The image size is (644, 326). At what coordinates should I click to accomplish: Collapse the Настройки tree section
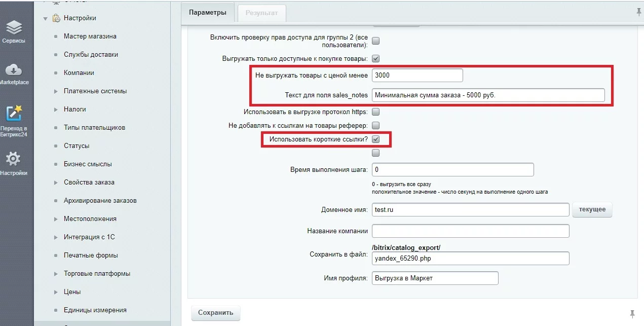tap(46, 19)
